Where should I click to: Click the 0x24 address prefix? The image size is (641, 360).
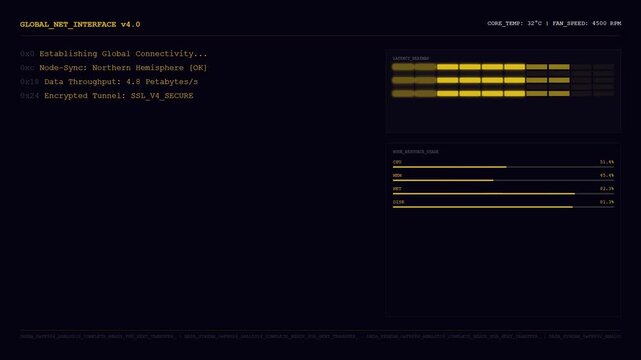coord(29,96)
